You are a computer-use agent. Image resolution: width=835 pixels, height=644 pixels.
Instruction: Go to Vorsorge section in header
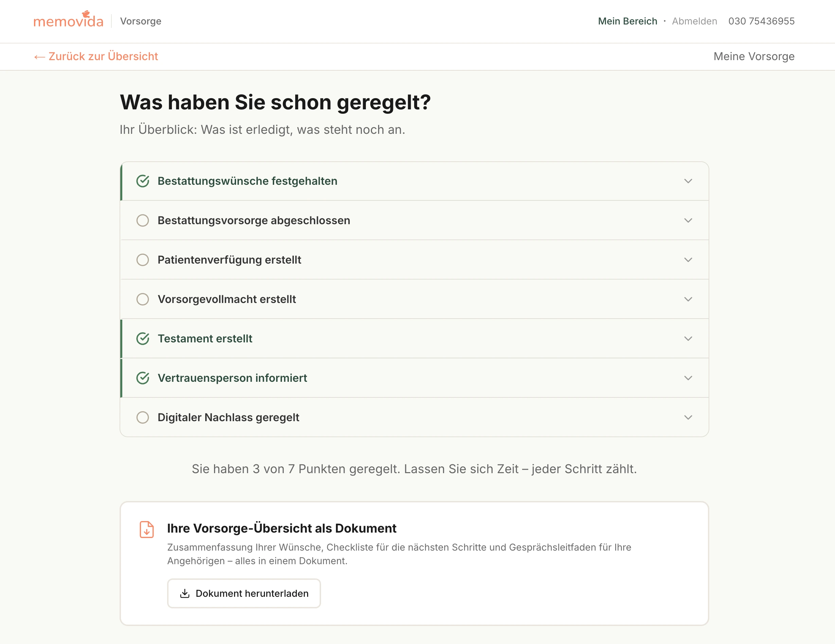[x=141, y=21]
